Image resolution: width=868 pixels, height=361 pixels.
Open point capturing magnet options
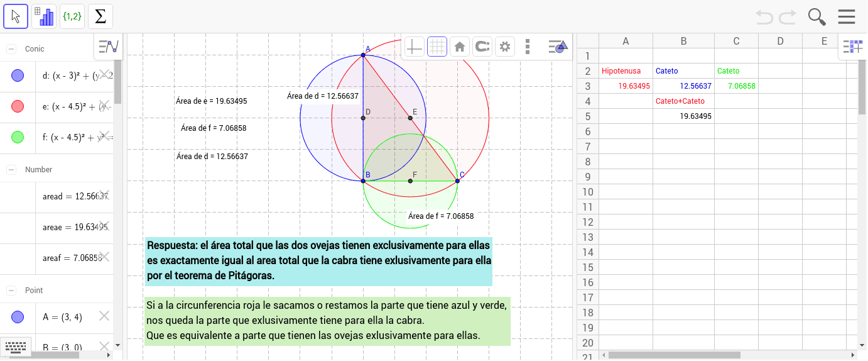coord(482,46)
